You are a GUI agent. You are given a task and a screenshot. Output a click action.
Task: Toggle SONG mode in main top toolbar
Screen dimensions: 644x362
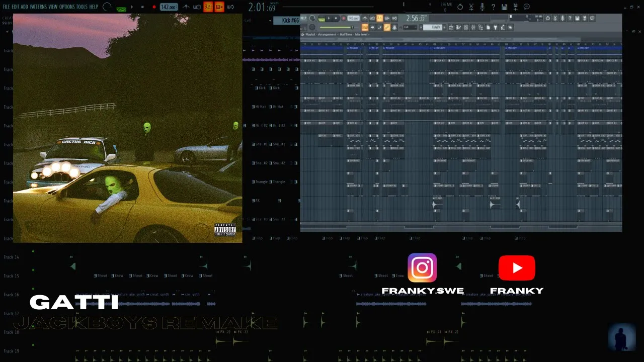click(121, 8)
